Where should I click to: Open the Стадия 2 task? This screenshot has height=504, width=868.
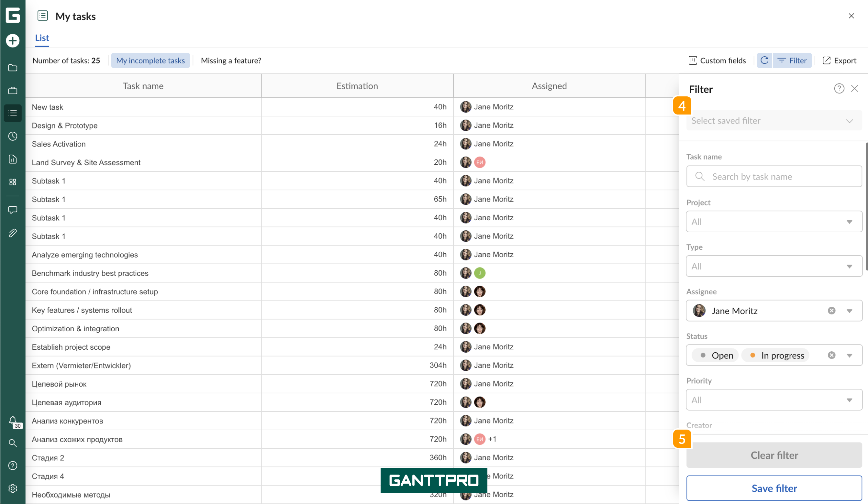(48, 458)
